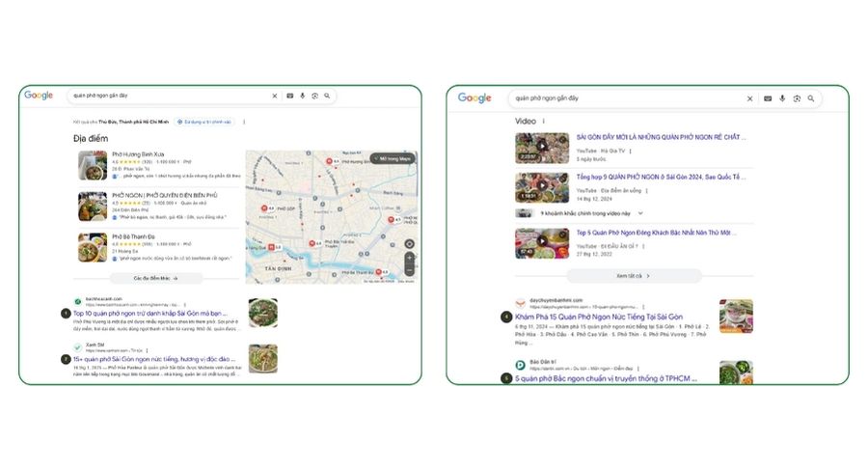Screen dimensions: 868x470
Task: Open the keyboard icon in right search bar
Action: pyautogui.click(x=768, y=98)
